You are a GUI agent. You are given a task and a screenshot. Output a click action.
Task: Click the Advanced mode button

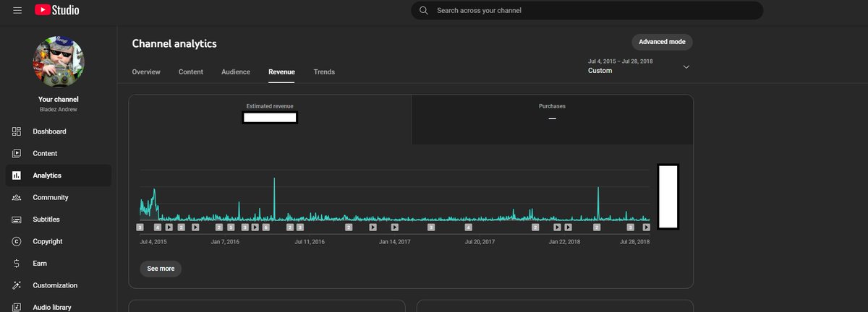click(x=662, y=42)
